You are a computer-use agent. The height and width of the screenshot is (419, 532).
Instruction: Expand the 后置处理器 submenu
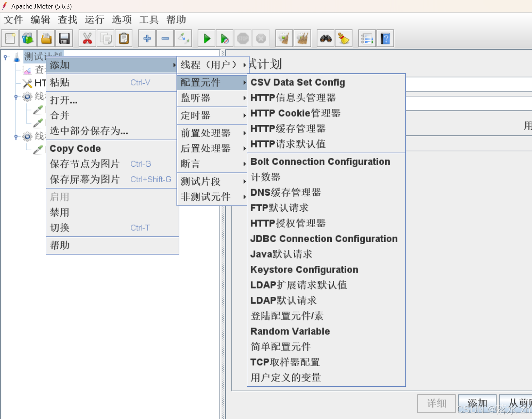(212, 149)
